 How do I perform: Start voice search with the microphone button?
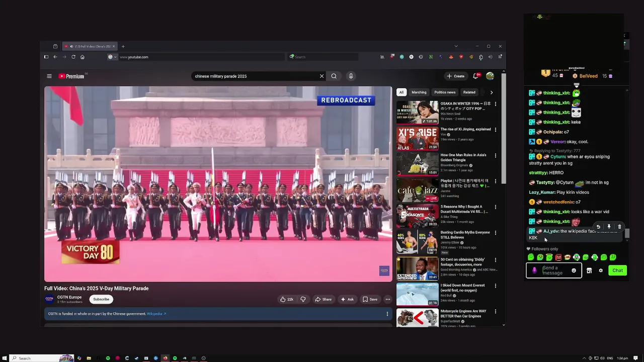(x=351, y=76)
